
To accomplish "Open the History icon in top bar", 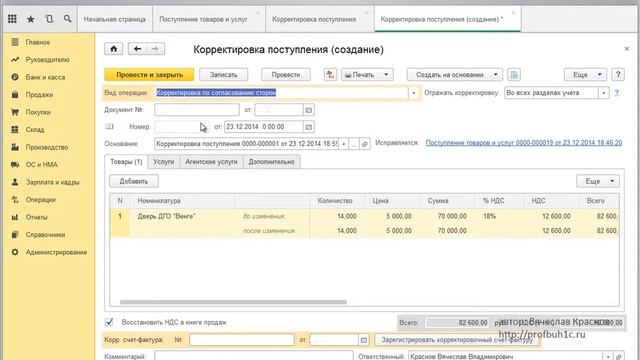I will click(49, 19).
